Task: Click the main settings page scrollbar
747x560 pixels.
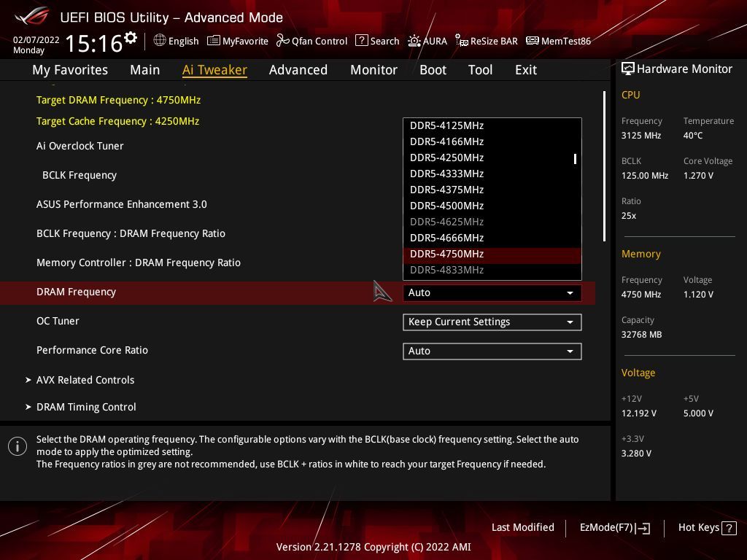Action: pyautogui.click(x=604, y=166)
